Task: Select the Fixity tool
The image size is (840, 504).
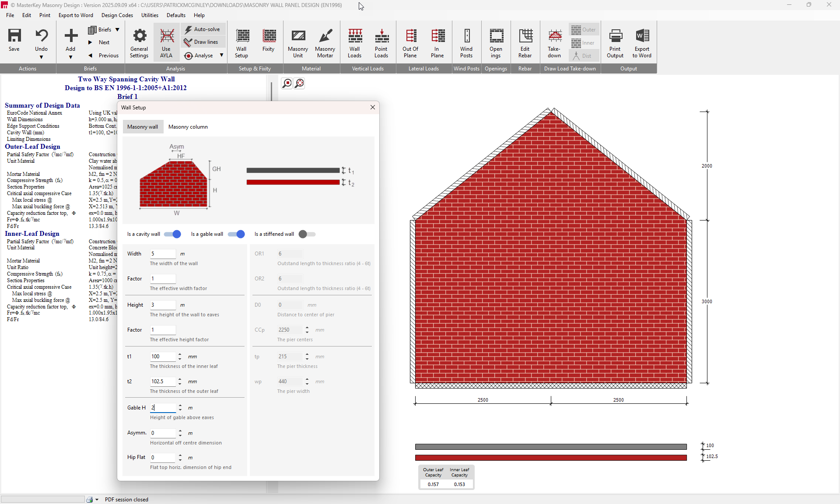Action: tap(268, 42)
